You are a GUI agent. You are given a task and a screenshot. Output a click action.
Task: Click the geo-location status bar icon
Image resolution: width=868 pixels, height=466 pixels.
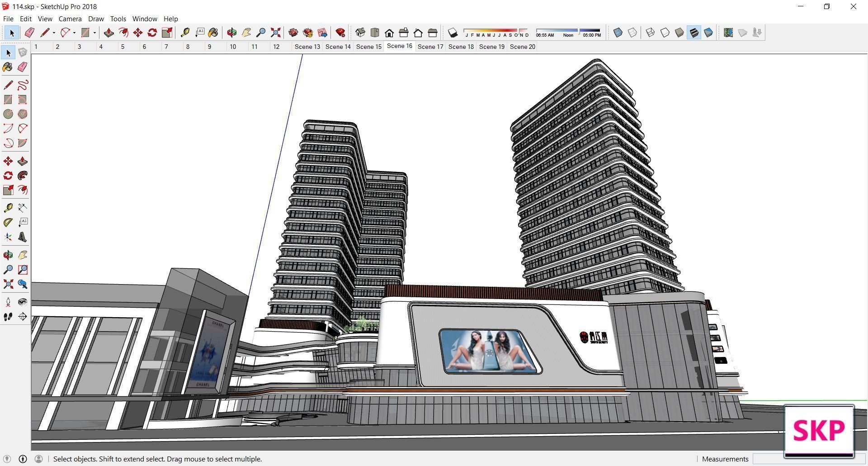(x=7, y=459)
